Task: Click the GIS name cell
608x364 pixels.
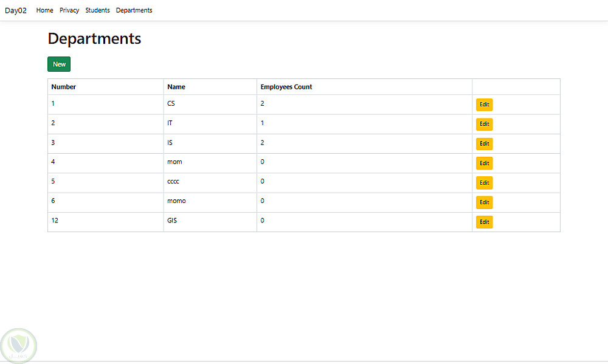Action: tap(172, 221)
